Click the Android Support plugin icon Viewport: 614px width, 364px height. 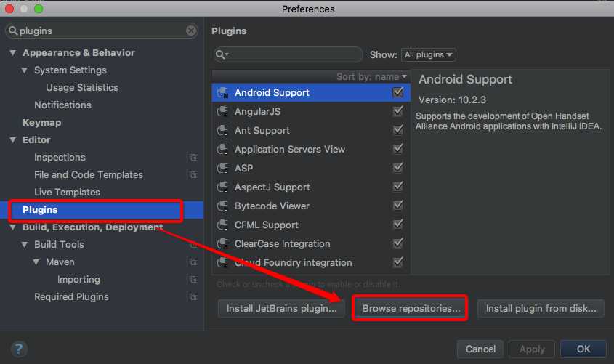click(x=222, y=93)
